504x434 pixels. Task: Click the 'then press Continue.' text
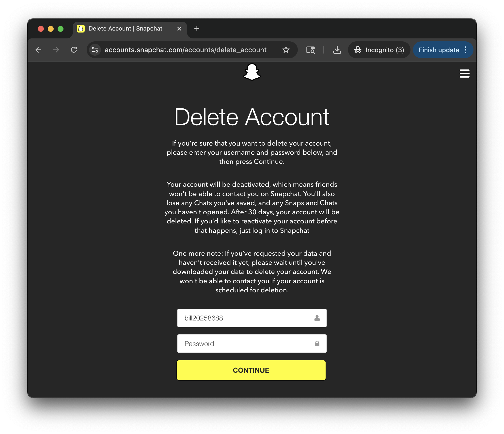pyautogui.click(x=252, y=162)
